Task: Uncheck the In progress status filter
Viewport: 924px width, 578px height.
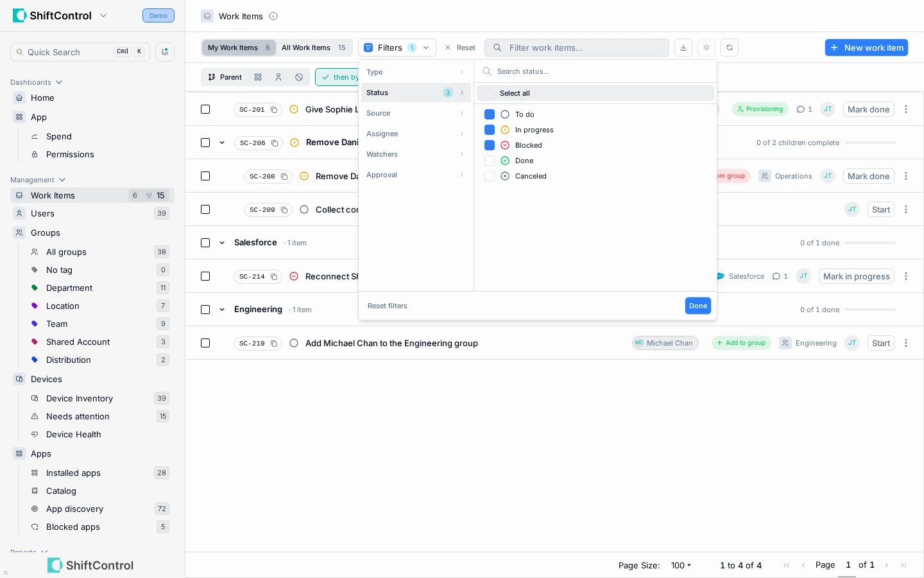Action: tap(490, 130)
